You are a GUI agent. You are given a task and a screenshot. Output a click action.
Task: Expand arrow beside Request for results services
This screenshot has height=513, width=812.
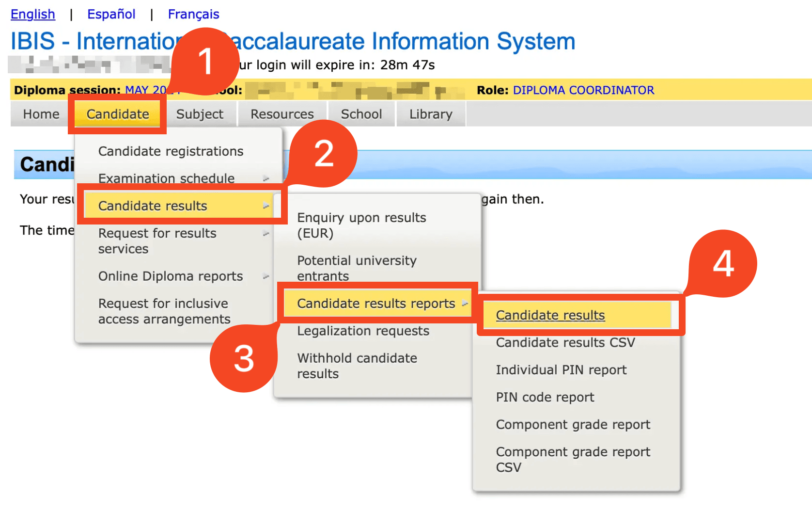point(266,234)
